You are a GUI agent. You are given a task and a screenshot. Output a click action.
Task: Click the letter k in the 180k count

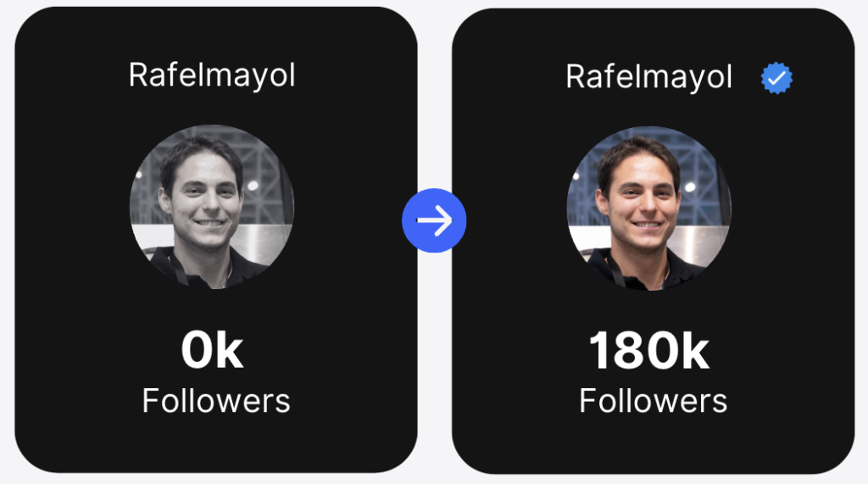(x=695, y=350)
